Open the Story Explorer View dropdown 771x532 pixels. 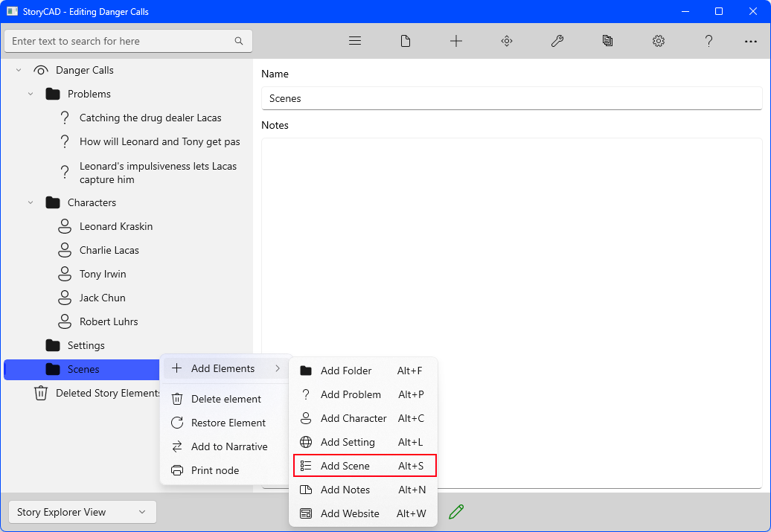coord(82,512)
